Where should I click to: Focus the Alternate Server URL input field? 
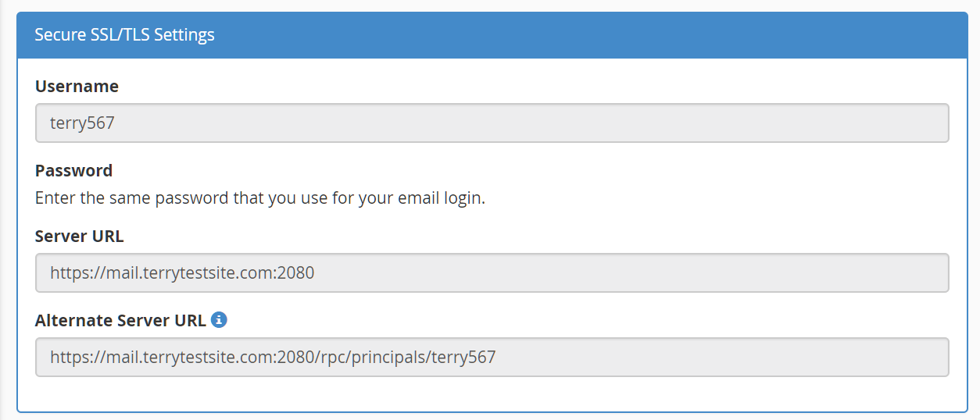(x=492, y=358)
